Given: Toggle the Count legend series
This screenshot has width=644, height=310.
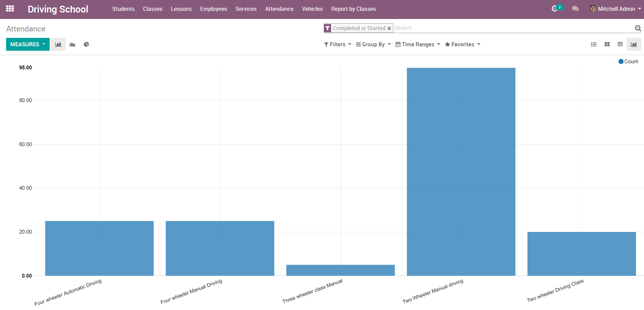Looking at the screenshot, I should (628, 62).
